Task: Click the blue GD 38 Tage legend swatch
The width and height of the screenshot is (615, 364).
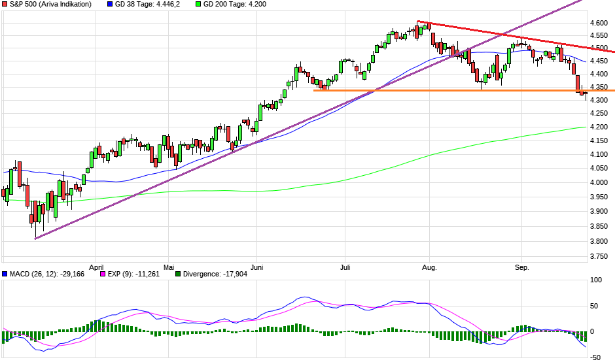Action: click(110, 5)
